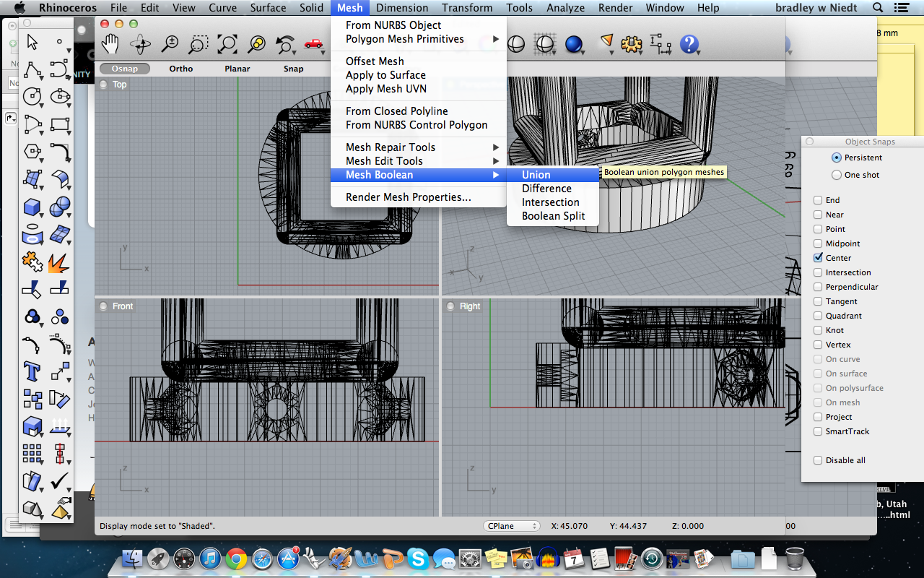Open the gear Options icon
Viewport: 924px width, 578px height.
pos(632,45)
